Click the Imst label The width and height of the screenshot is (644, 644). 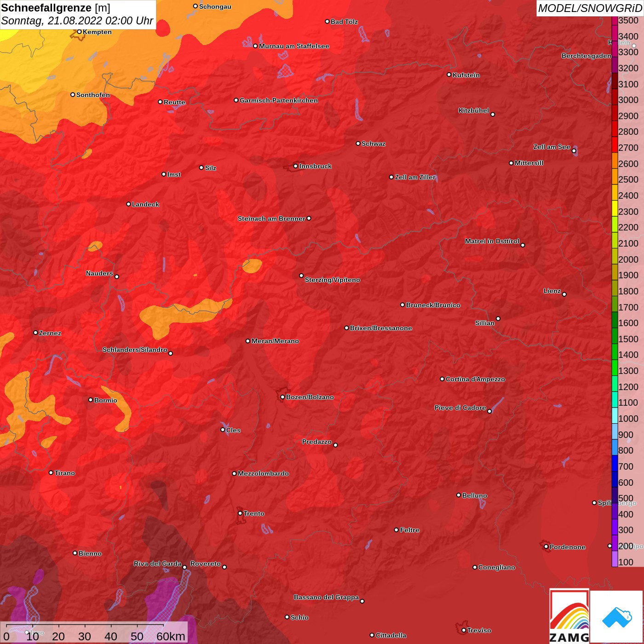coord(174,174)
